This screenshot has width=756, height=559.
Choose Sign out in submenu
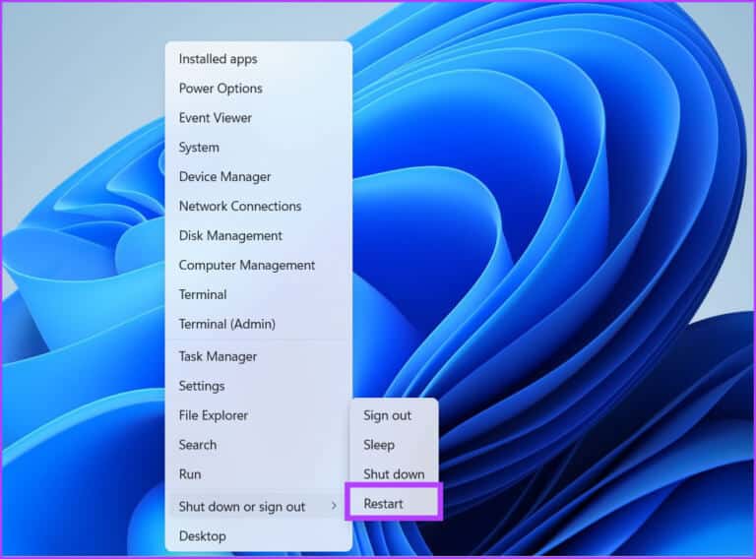click(394, 415)
